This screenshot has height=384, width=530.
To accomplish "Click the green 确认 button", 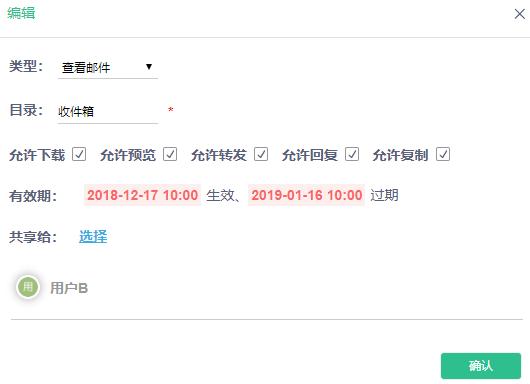I will [481, 366].
